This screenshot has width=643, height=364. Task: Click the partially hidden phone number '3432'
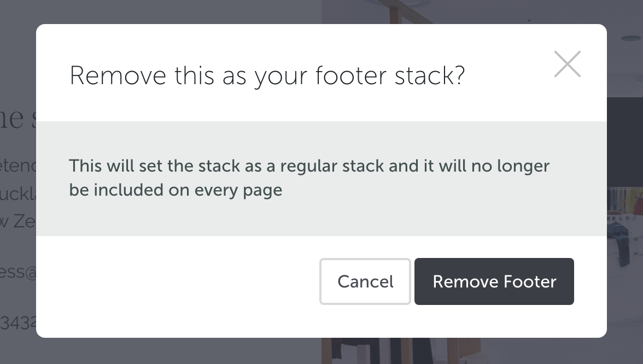[18, 322]
